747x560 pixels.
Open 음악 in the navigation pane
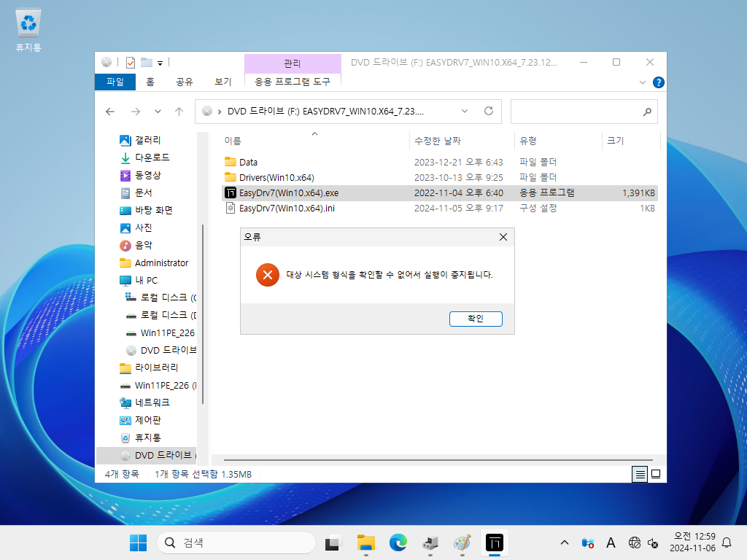point(136,245)
